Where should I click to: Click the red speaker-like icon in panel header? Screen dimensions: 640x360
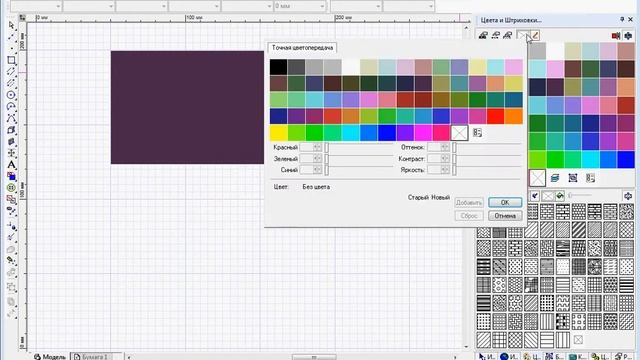click(616, 36)
